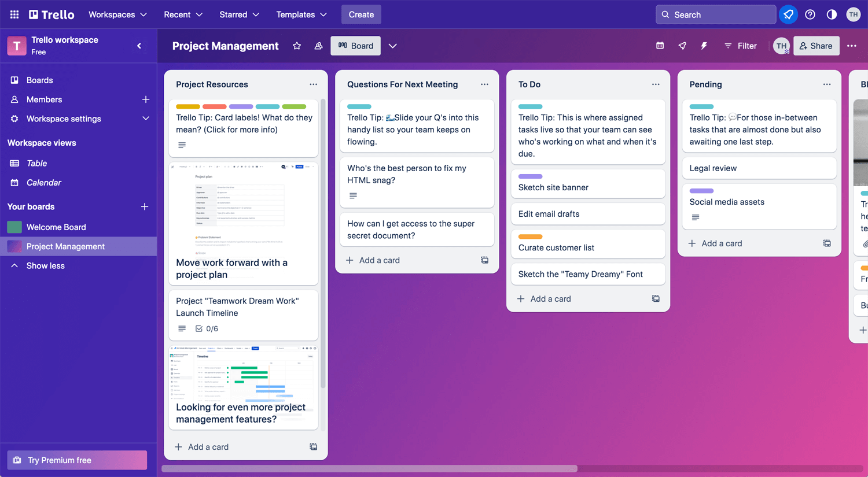
Task: Click the Trello workspace T avatar
Action: pos(17,46)
